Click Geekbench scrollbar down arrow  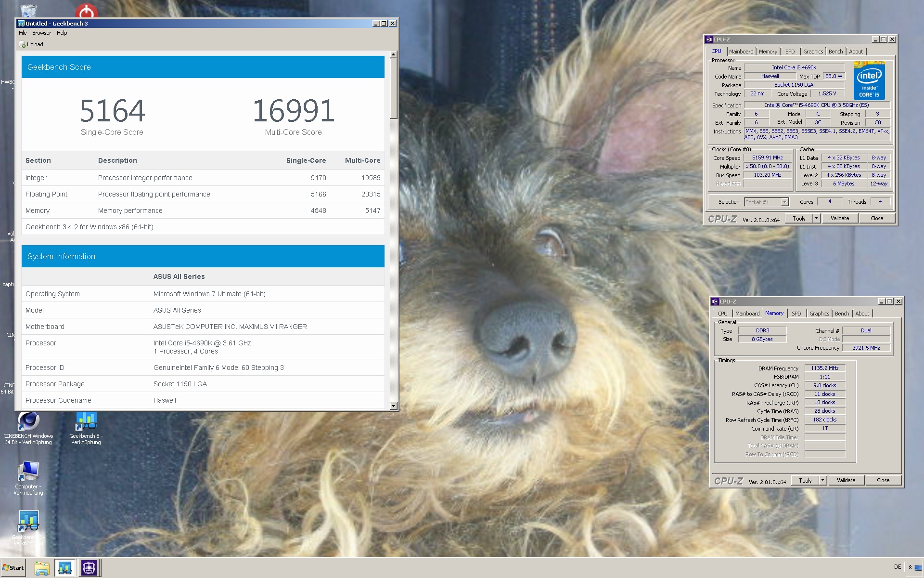394,406
